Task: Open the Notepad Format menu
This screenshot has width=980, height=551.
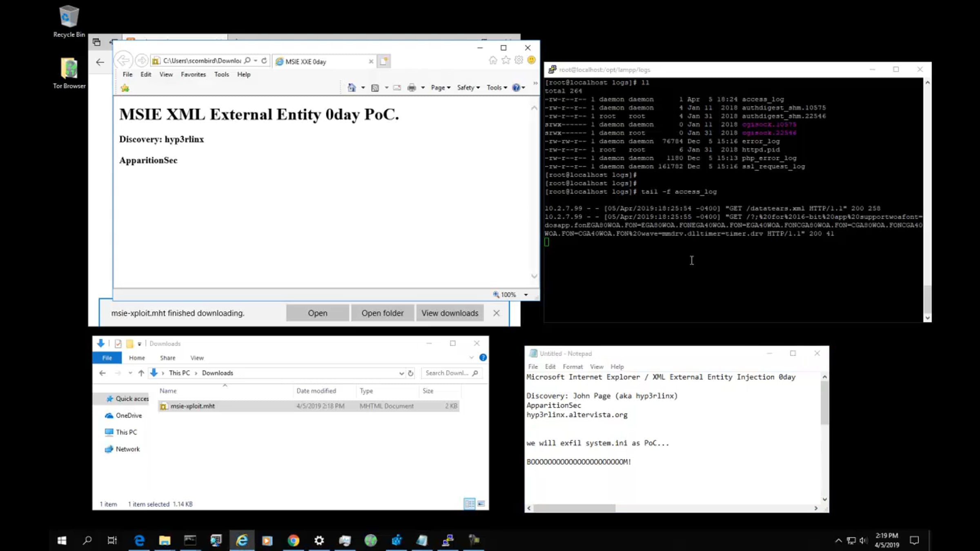Action: (572, 367)
